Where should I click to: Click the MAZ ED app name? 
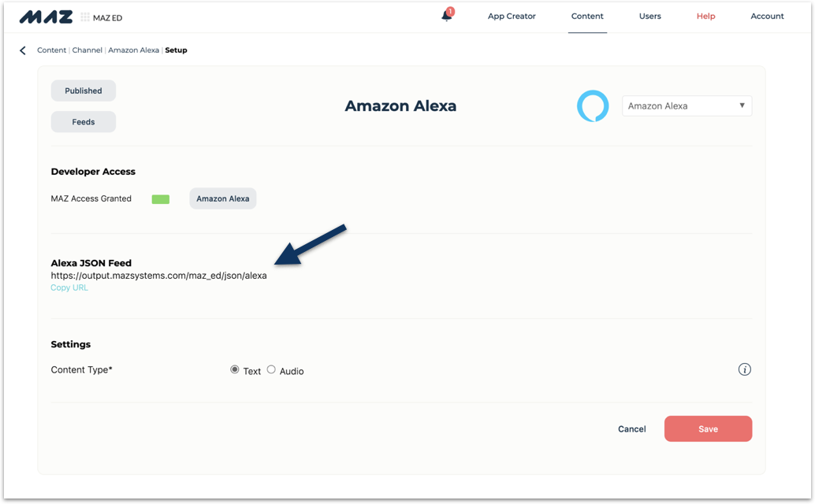(108, 17)
